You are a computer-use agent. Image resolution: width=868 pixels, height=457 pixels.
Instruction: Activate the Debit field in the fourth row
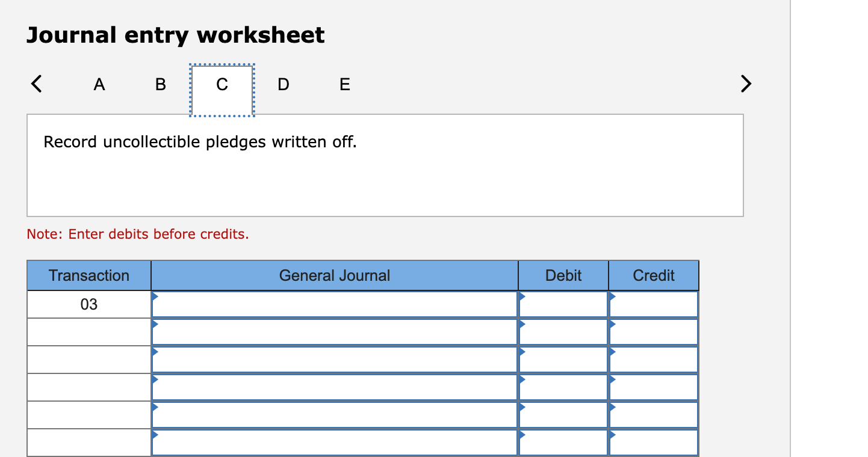(563, 387)
